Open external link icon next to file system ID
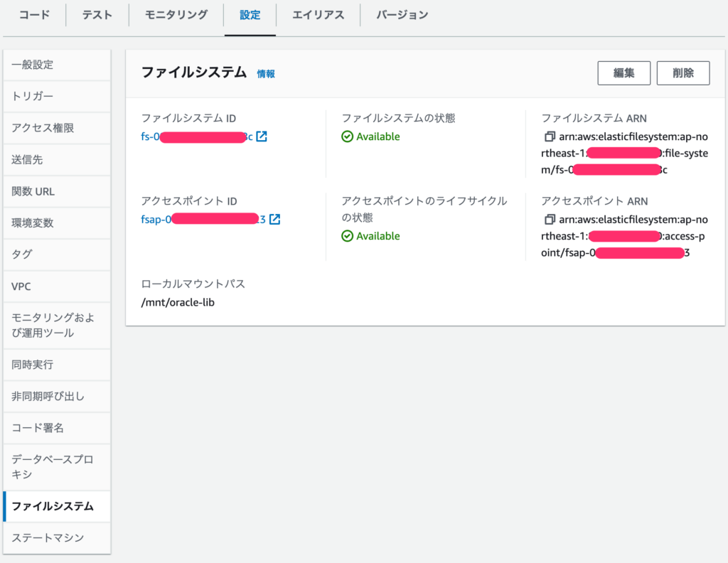Screen dimensions: 728x563 [x=262, y=136]
